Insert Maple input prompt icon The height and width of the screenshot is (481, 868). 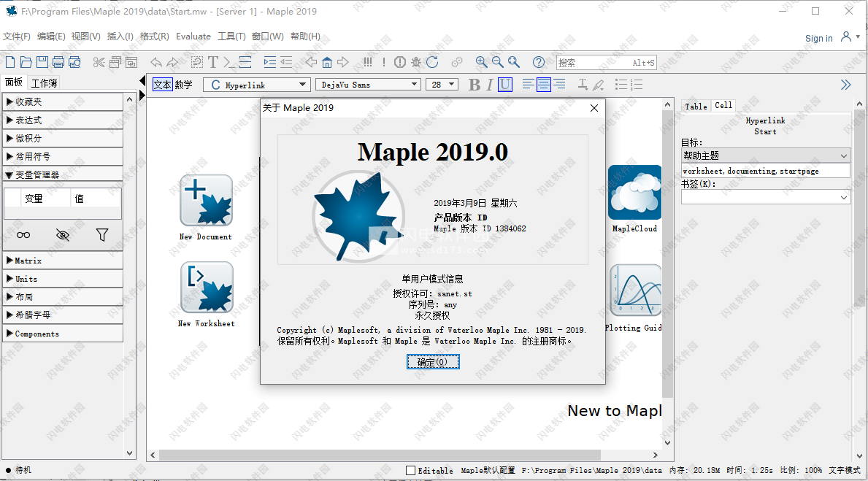coord(229,62)
